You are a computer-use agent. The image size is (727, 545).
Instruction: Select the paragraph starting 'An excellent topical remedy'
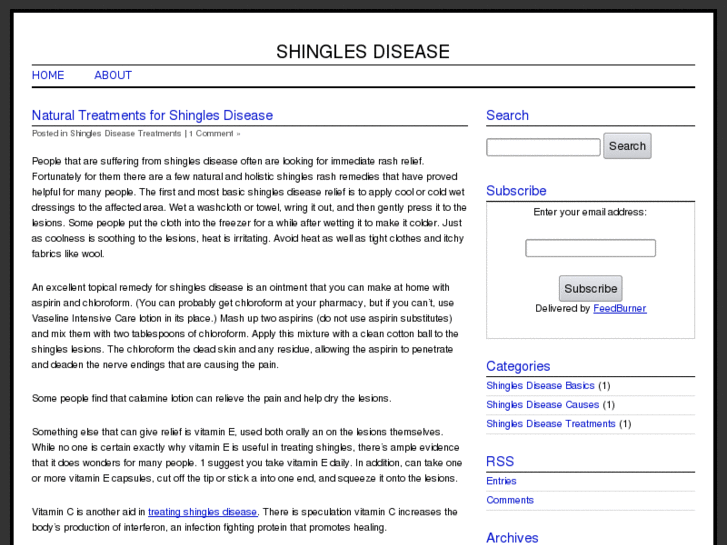(x=245, y=326)
